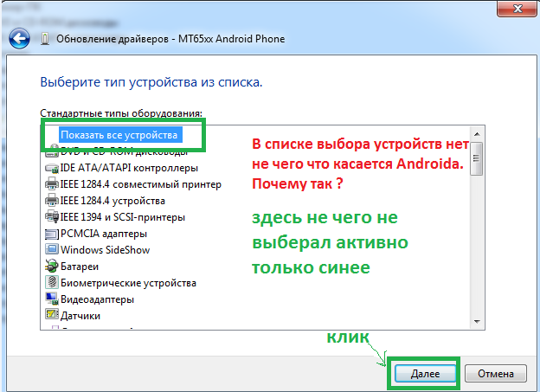Image resolution: width=540 pixels, height=392 pixels.
Task: Choose IEEE 1284.4 устройства row
Action: point(112,201)
